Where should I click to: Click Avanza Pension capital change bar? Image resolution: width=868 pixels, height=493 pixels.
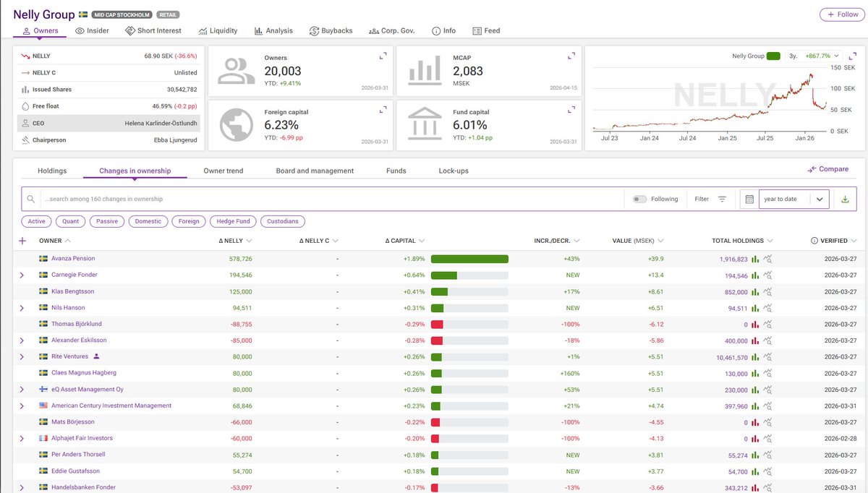469,259
